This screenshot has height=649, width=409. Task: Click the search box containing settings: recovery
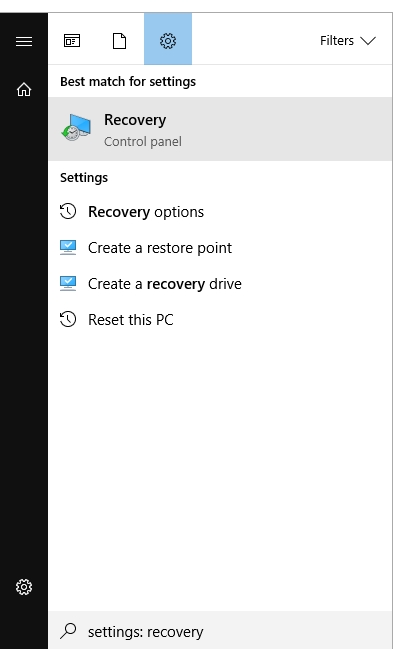[220, 631]
